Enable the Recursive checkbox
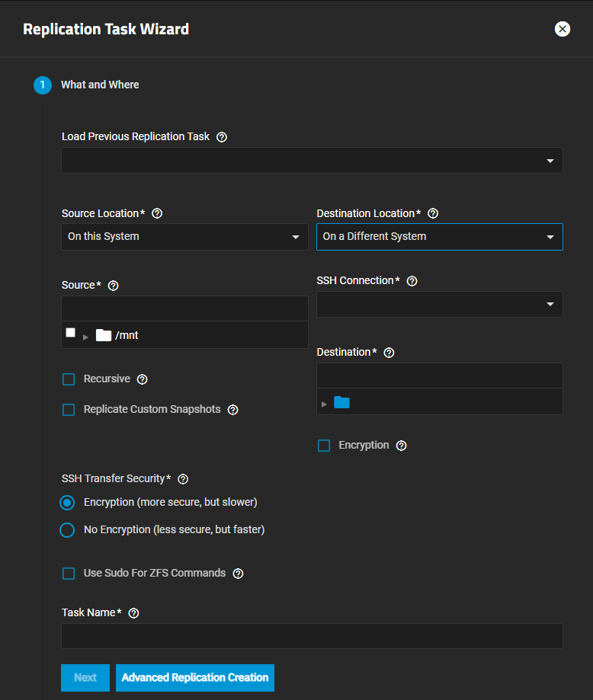The image size is (593, 700). click(69, 379)
